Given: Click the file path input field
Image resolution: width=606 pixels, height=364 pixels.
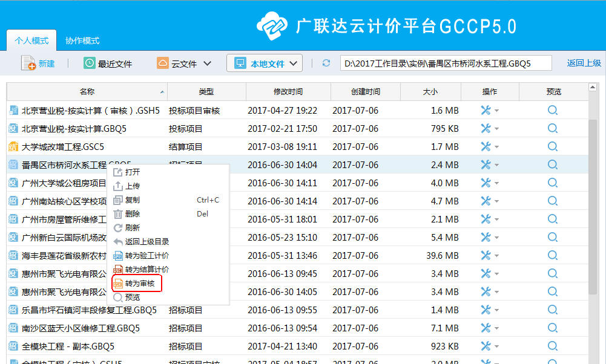Looking at the screenshot, I should [x=445, y=63].
